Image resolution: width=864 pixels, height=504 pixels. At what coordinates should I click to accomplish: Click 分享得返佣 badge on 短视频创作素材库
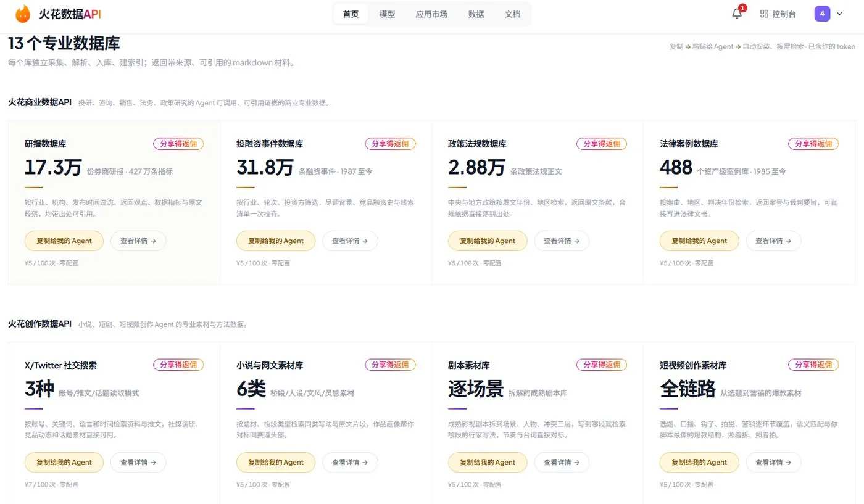tap(813, 365)
